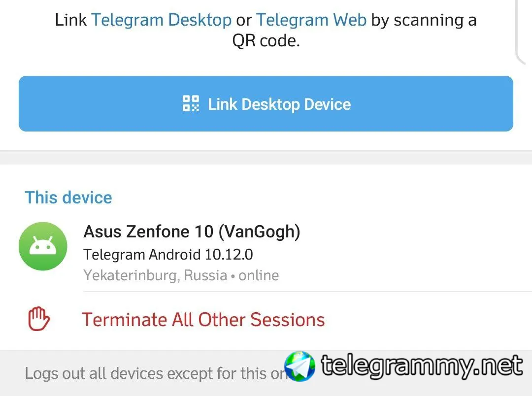Image resolution: width=532 pixels, height=396 pixels.
Task: Tap the words by scanning a in the description
Action: 423,20
